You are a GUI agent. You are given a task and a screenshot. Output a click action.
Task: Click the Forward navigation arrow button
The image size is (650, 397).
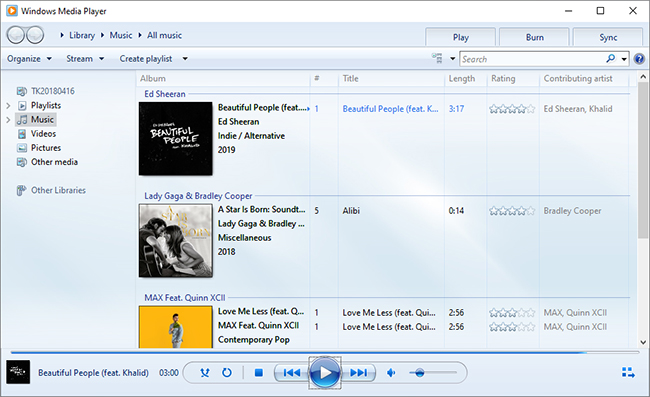pyautogui.click(x=35, y=35)
